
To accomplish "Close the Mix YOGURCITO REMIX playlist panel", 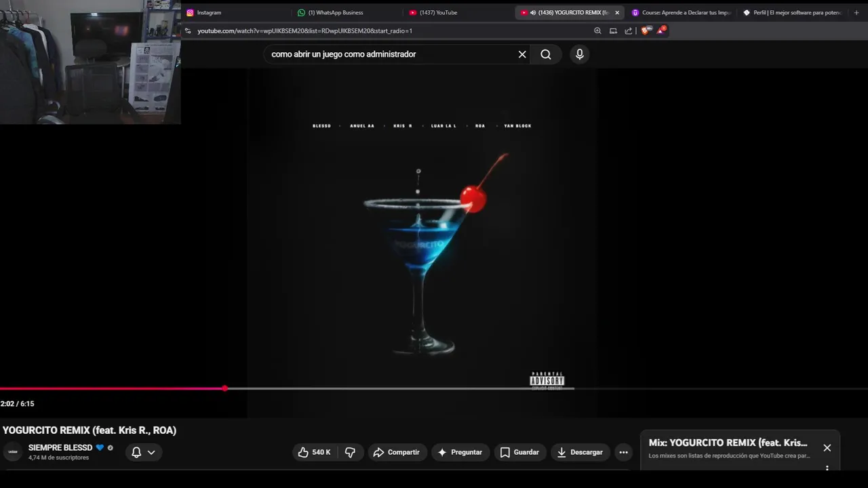I will (827, 448).
